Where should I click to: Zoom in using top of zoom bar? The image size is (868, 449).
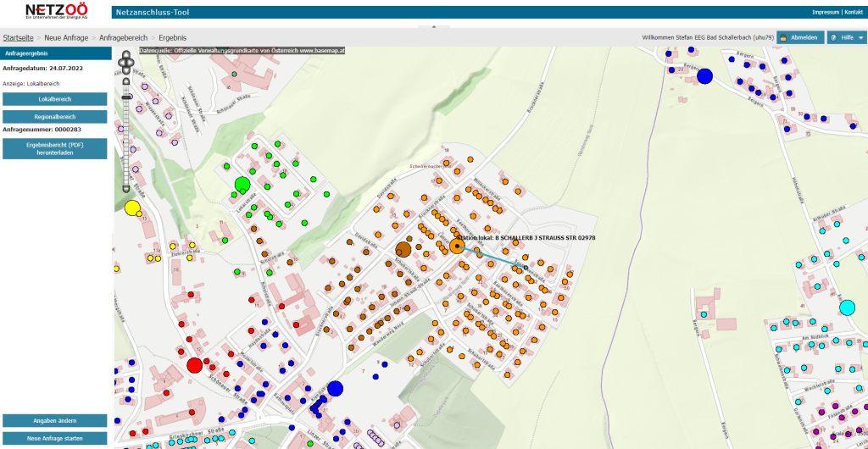[127, 81]
